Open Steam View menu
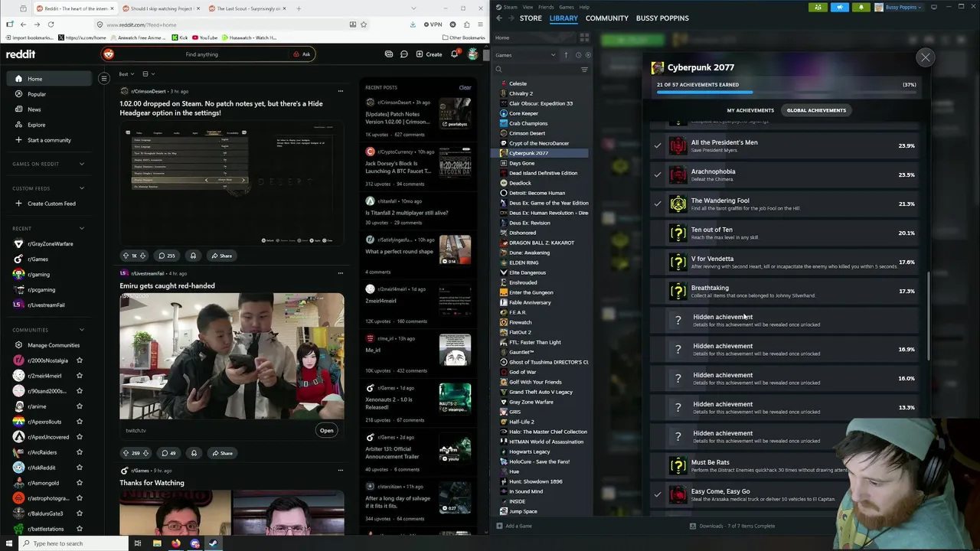Screen dimensions: 980x551 click(x=528, y=7)
